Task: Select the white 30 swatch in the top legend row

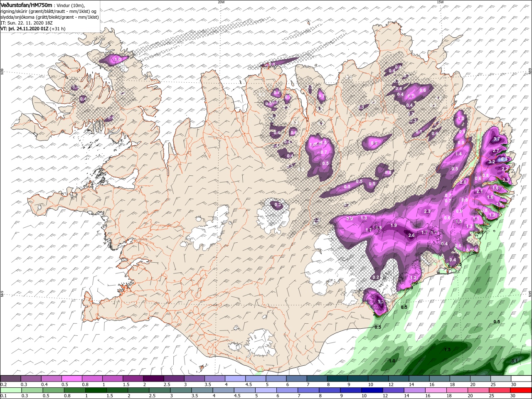Action: click(x=521, y=379)
